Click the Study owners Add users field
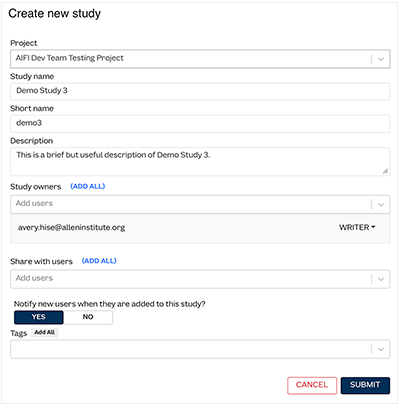Viewport: 400px width, 405px height. pyautogui.click(x=190, y=204)
